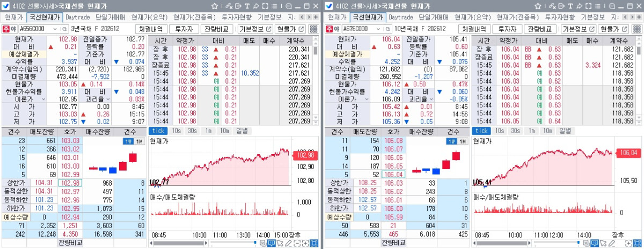
Task: Open 단일가매매 tab in left window
Action: pyautogui.click(x=111, y=17)
